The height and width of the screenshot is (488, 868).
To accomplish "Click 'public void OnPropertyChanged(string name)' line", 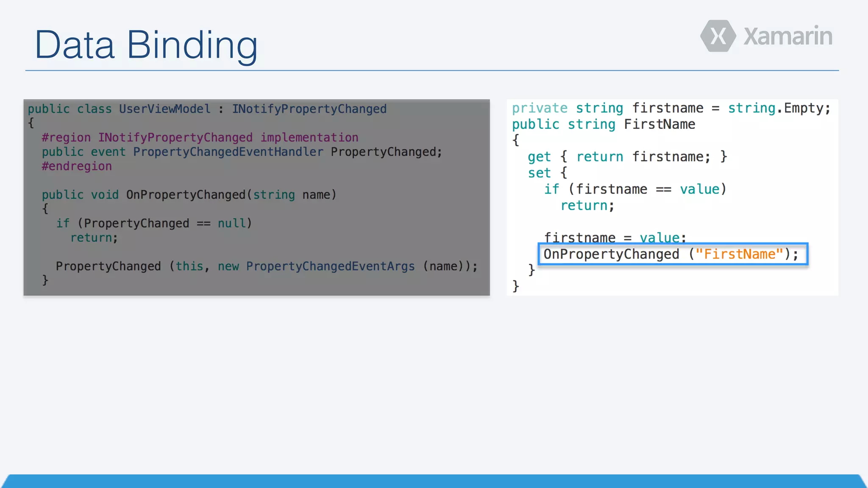I will point(189,194).
